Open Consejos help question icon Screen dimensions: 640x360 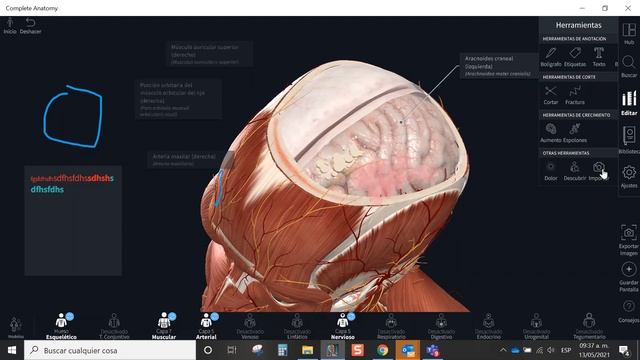point(629,306)
